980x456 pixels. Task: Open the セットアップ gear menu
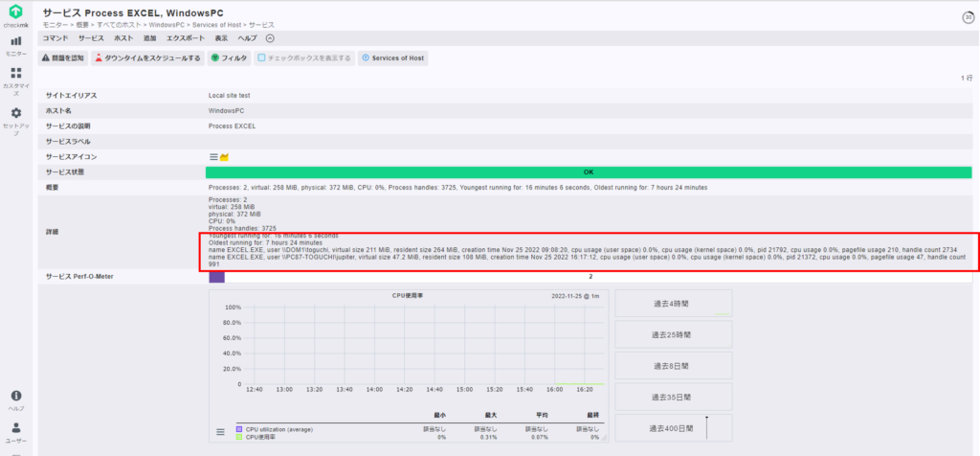pos(16,122)
